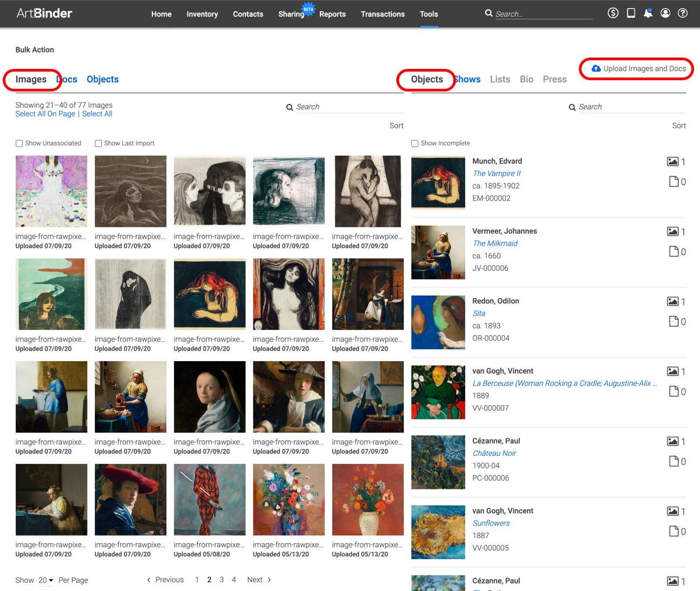Click the ArtBinder logo
Image resolution: width=700 pixels, height=591 pixels.
coord(44,13)
